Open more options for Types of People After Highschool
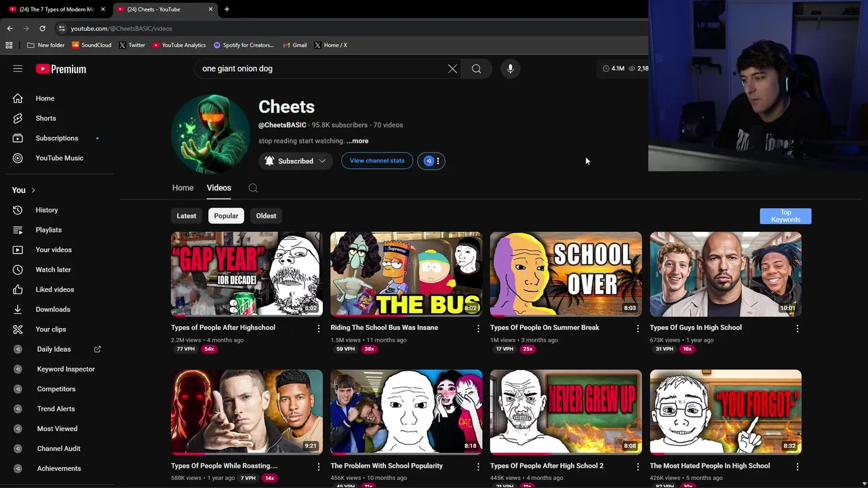Viewport: 868px width, 488px height. click(318, 328)
